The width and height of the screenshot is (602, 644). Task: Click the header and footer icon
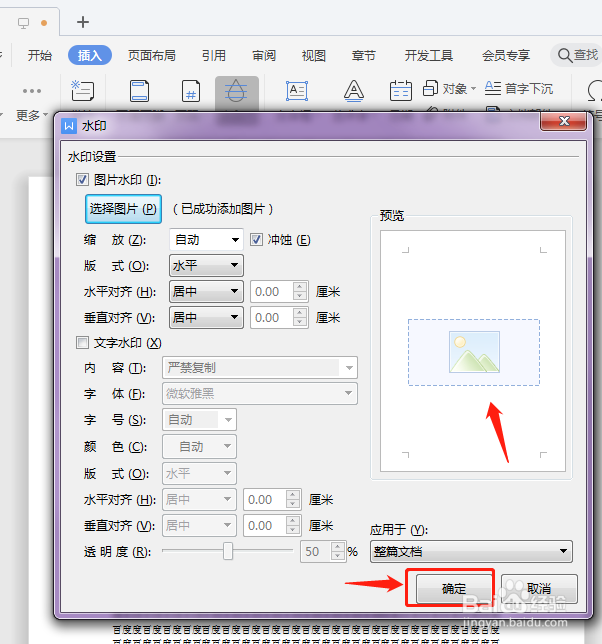click(x=140, y=91)
